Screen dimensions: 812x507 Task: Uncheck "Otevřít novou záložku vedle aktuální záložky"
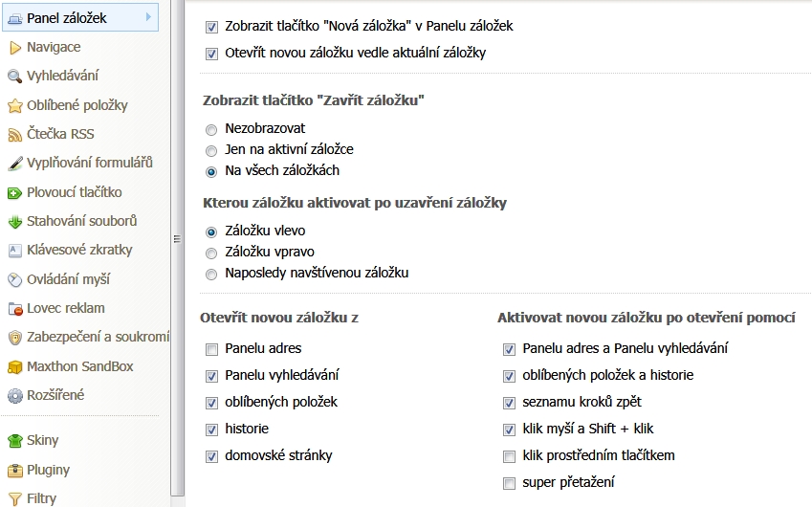[x=212, y=54]
